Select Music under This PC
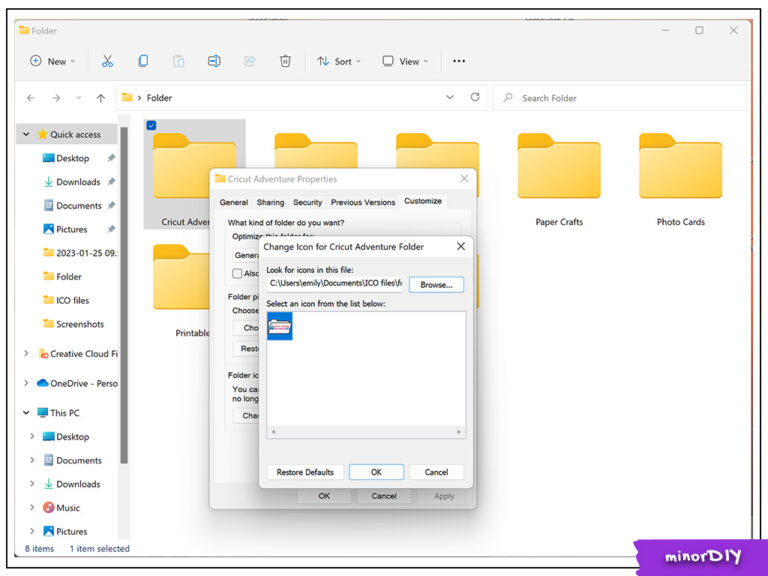The height and width of the screenshot is (576, 768). pyautogui.click(x=68, y=508)
